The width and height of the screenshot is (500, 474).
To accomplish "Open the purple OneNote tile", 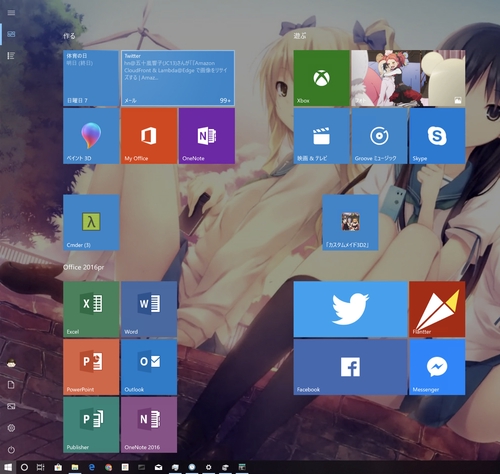I will coord(207,136).
